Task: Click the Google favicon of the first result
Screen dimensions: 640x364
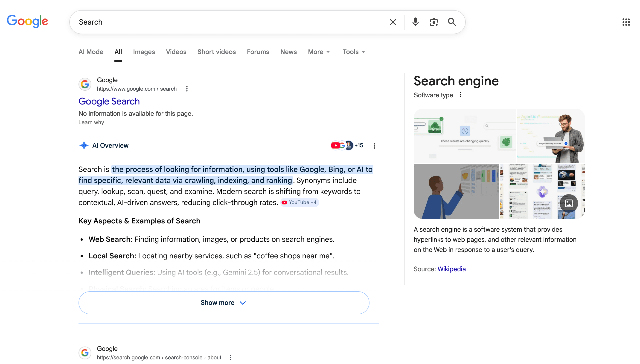Action: [x=85, y=84]
